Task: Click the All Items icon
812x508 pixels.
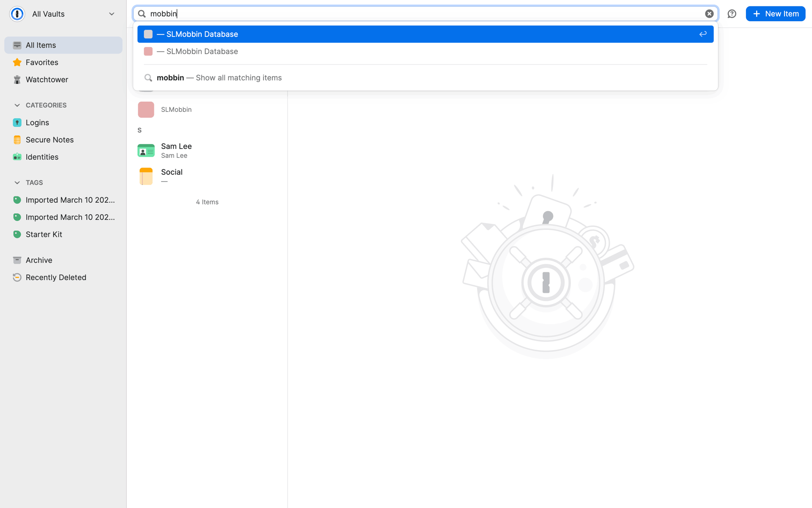Action: [x=17, y=45]
